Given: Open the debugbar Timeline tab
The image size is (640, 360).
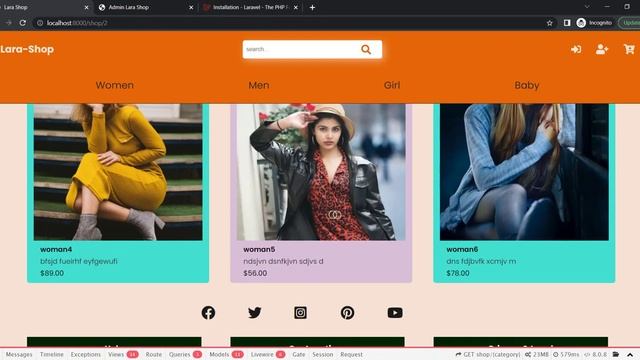Looking at the screenshot, I should point(51,354).
